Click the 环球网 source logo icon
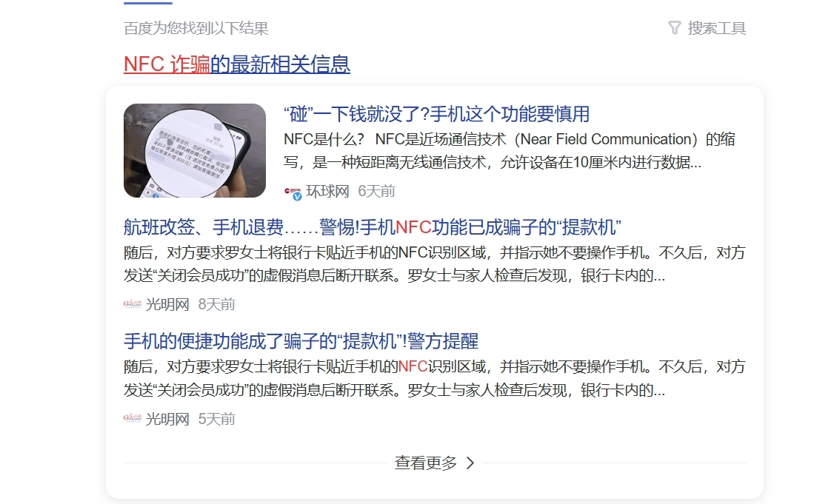This screenshot has width=834, height=504. 293,192
